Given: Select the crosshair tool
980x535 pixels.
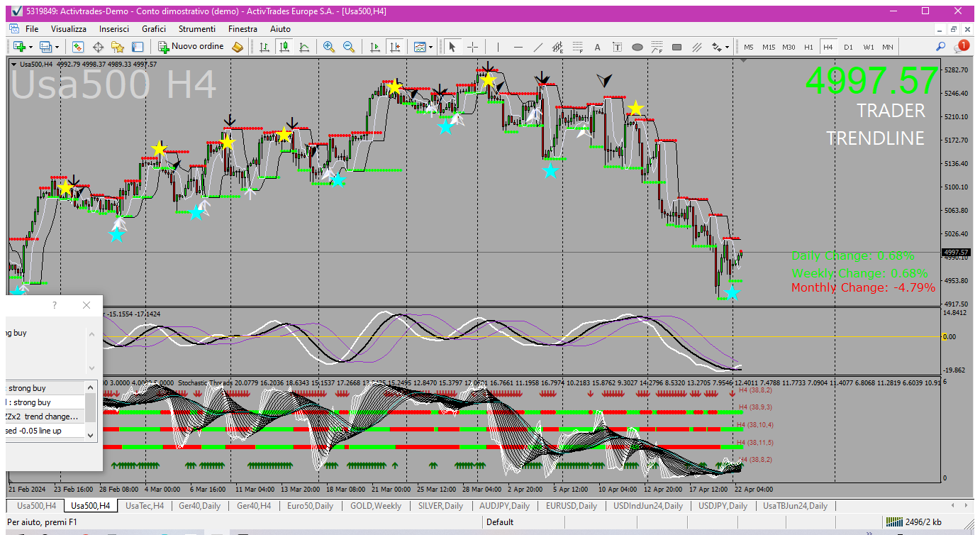Looking at the screenshot, I should click(472, 47).
